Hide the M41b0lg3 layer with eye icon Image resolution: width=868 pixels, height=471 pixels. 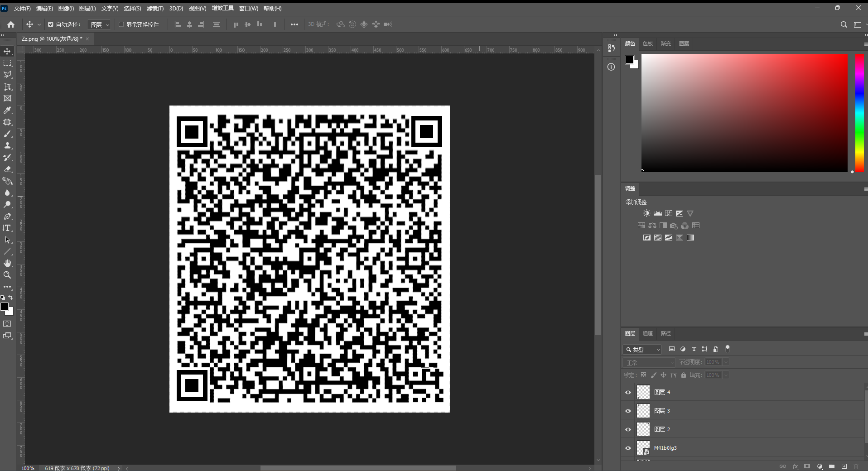(x=628, y=448)
